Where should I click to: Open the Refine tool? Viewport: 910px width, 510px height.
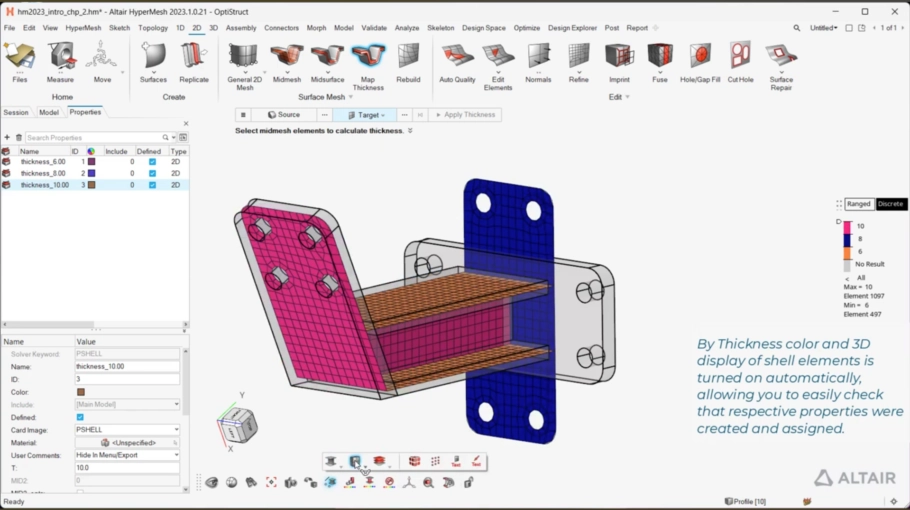pyautogui.click(x=579, y=63)
